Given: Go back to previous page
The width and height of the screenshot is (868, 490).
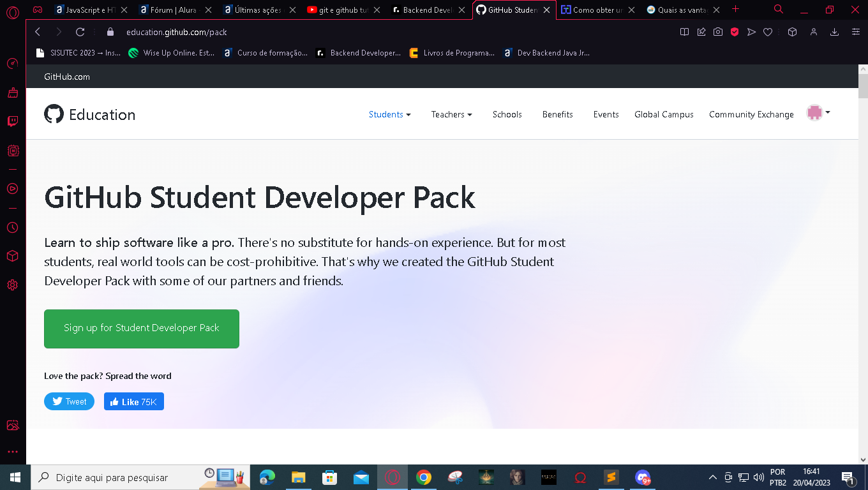Looking at the screenshot, I should 38,32.
